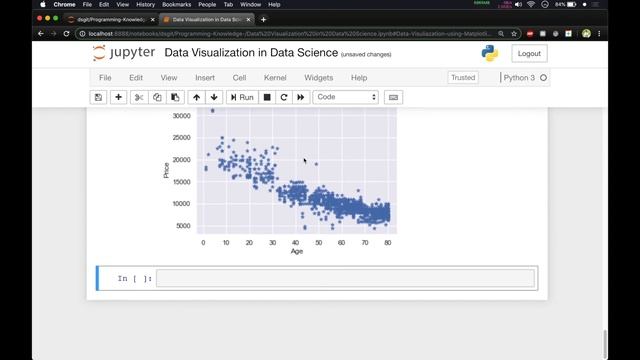Image resolution: width=640 pixels, height=360 pixels.
Task: Click the Python logo icon
Action: [490, 53]
